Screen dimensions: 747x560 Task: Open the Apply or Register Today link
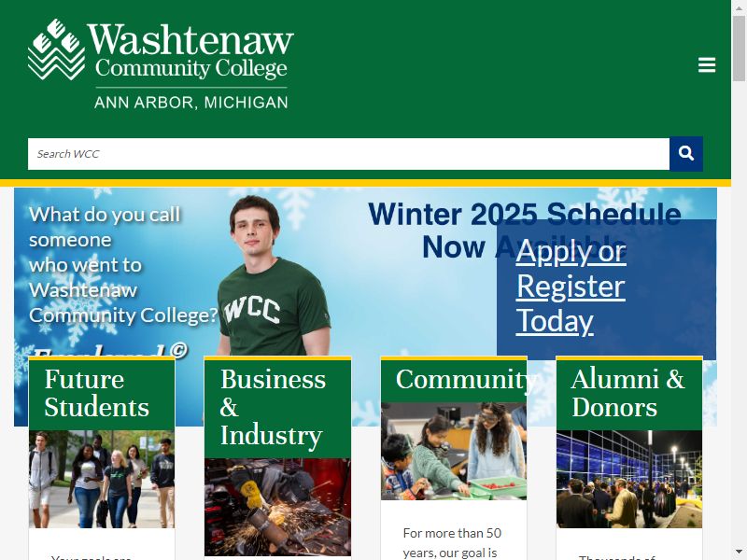point(571,287)
